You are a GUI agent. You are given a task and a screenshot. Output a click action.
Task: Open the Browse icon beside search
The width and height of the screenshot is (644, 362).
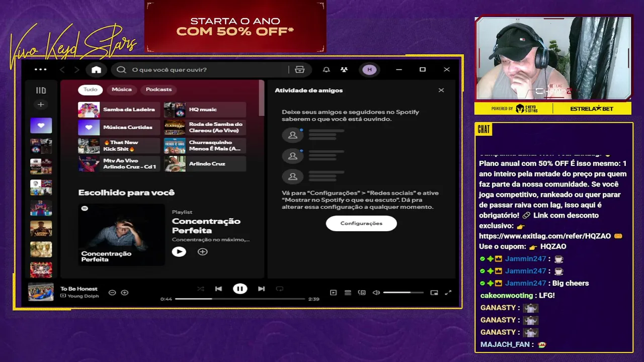(300, 69)
